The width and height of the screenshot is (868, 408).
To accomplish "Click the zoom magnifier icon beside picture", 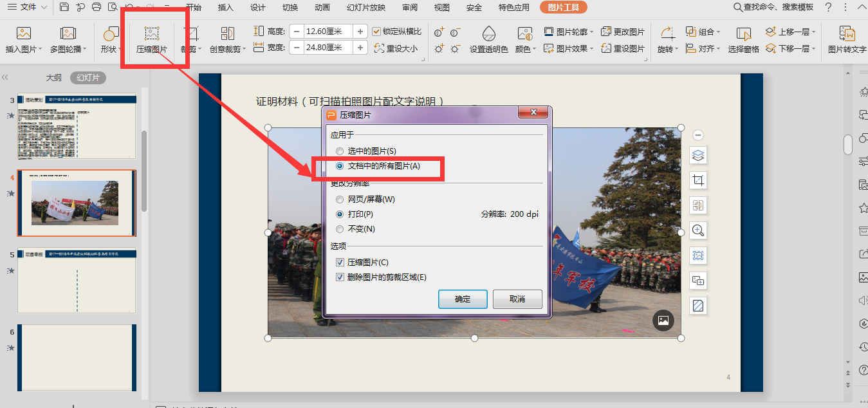I will [698, 230].
